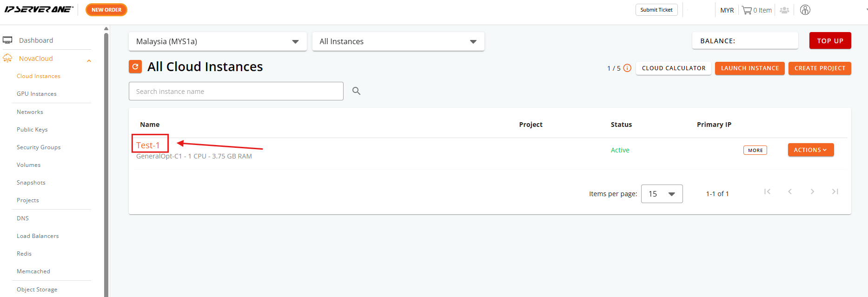Open the shopping cart icon
Image resolution: width=868 pixels, height=297 pixels.
(x=747, y=10)
